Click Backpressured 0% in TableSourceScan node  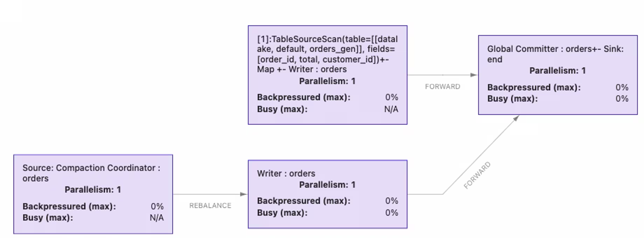click(x=391, y=97)
